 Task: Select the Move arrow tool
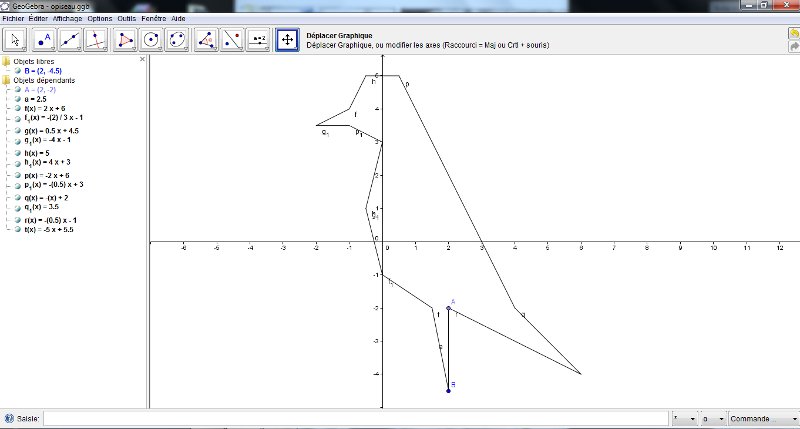(x=16, y=39)
